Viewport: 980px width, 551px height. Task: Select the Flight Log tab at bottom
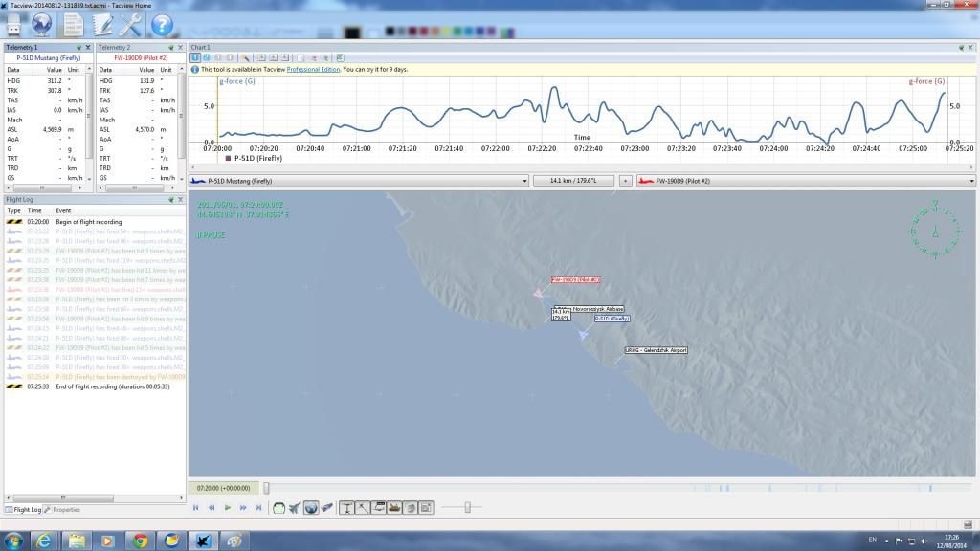coord(23,510)
